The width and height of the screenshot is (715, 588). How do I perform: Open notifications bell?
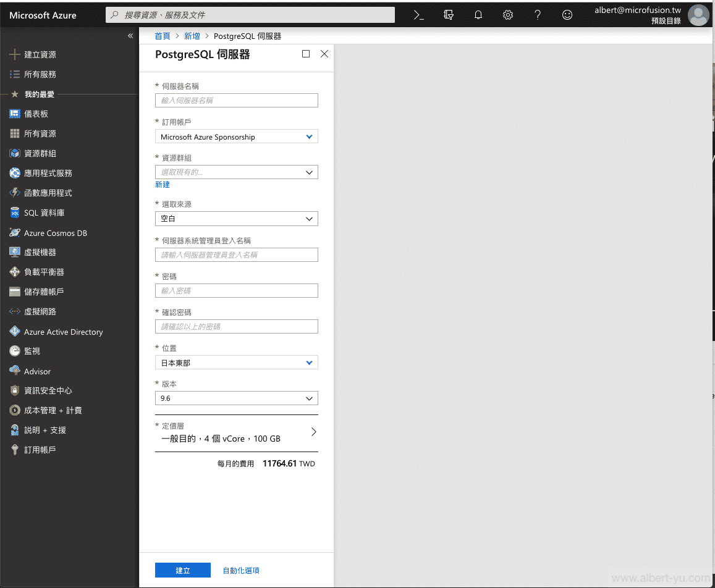478,15
